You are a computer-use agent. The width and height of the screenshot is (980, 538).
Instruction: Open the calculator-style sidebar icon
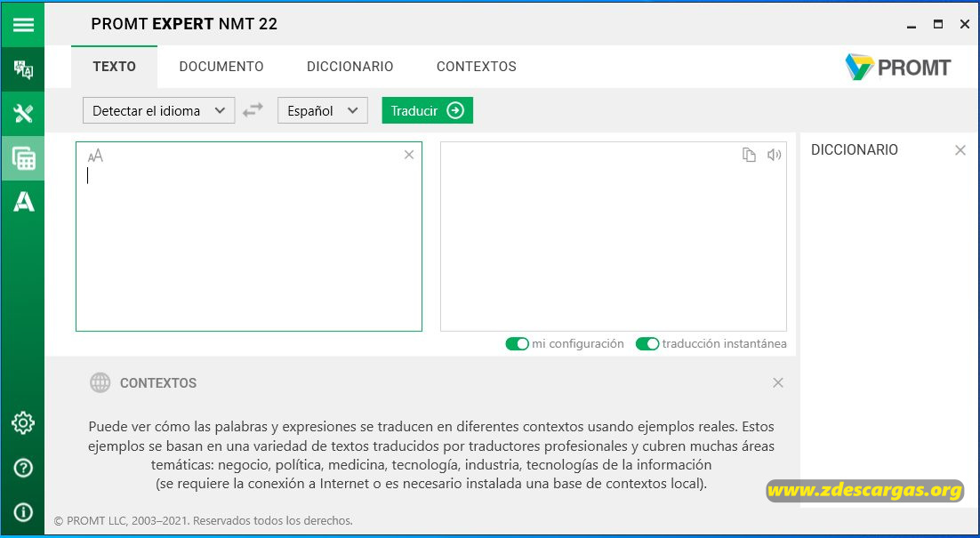click(x=23, y=158)
